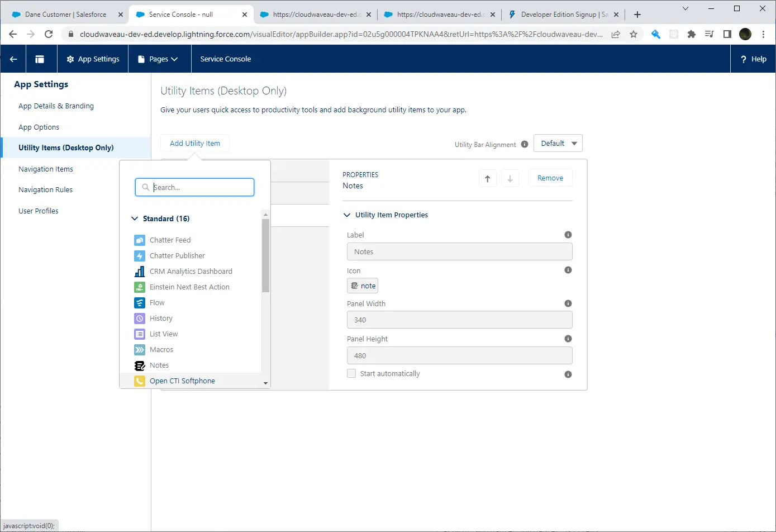Open the Pages dropdown menu

159,59
